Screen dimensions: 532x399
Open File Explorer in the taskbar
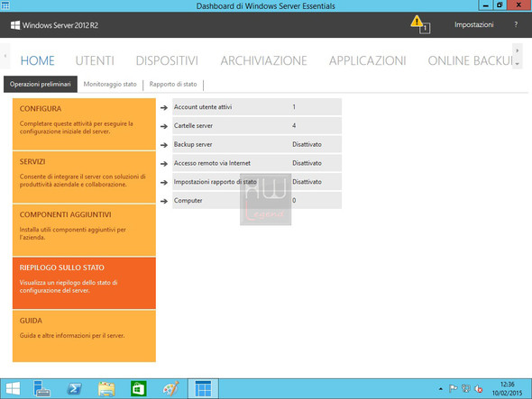106,388
